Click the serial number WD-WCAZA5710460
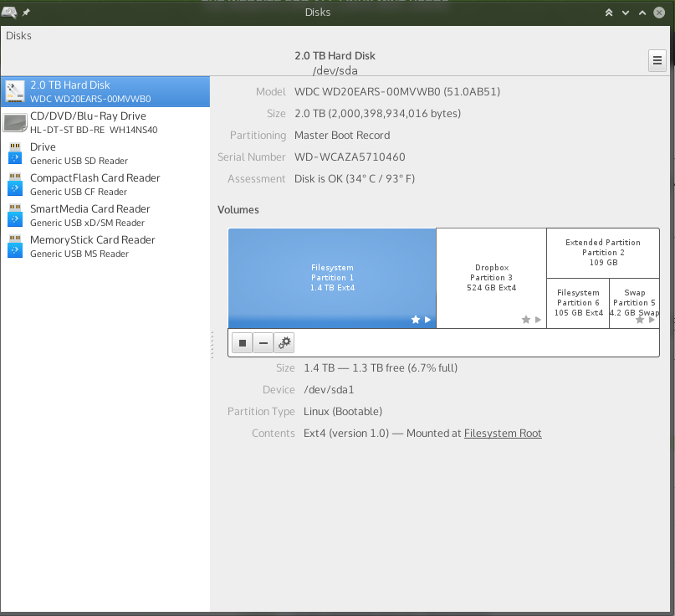The height and width of the screenshot is (616, 675). [350, 157]
